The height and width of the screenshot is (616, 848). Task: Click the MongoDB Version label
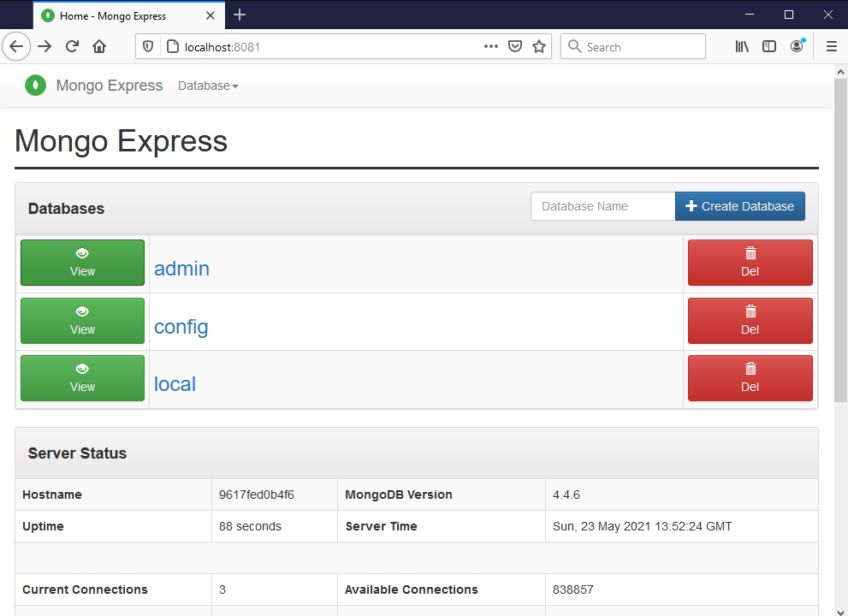tap(399, 495)
